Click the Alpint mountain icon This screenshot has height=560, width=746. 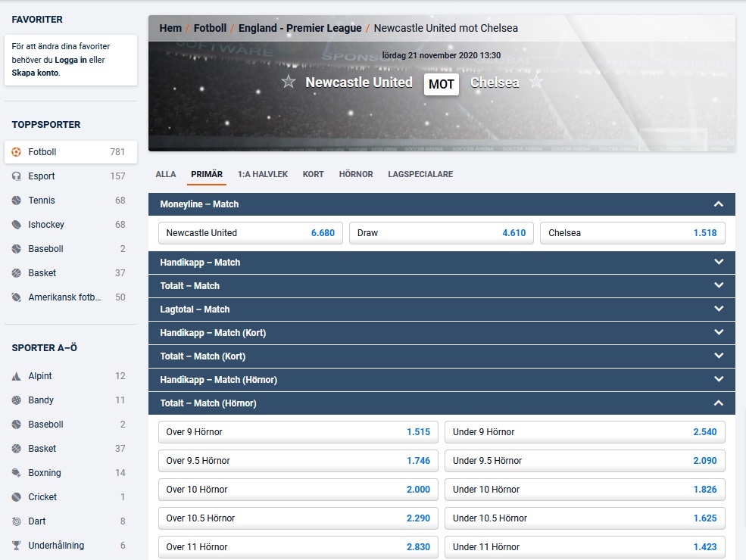click(x=16, y=376)
